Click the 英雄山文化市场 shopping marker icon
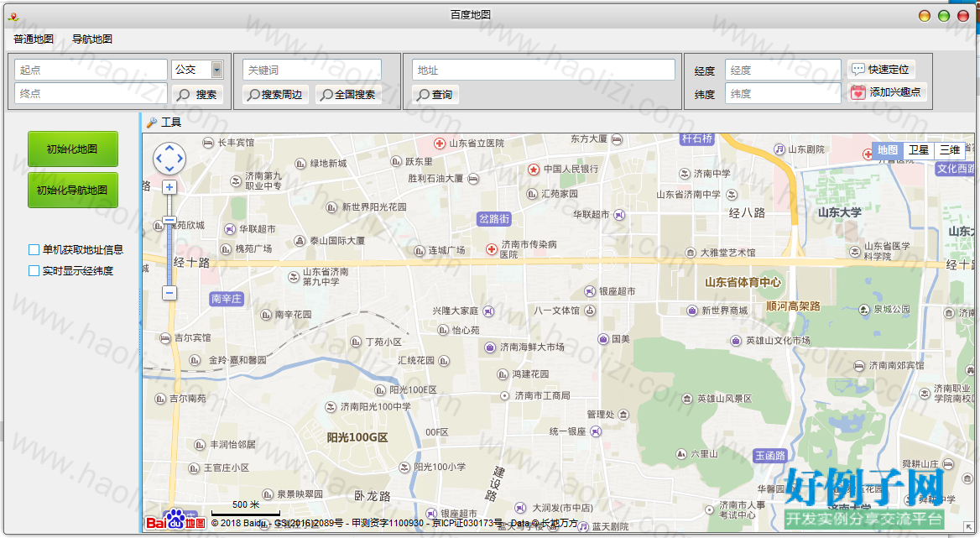The image size is (980, 538). 736,341
